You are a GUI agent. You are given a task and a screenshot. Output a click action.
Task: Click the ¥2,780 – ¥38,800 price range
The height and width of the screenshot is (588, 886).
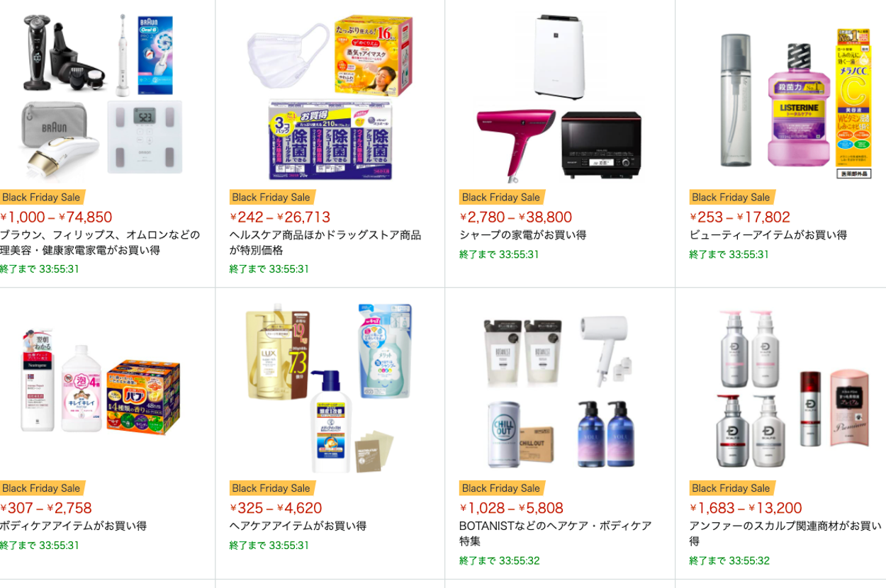tap(516, 217)
